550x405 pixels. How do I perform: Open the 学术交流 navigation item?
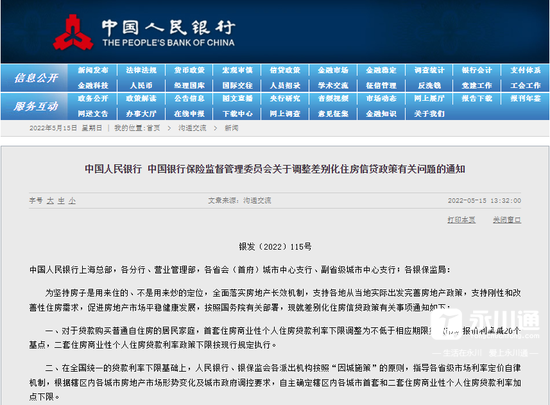[x=333, y=85]
